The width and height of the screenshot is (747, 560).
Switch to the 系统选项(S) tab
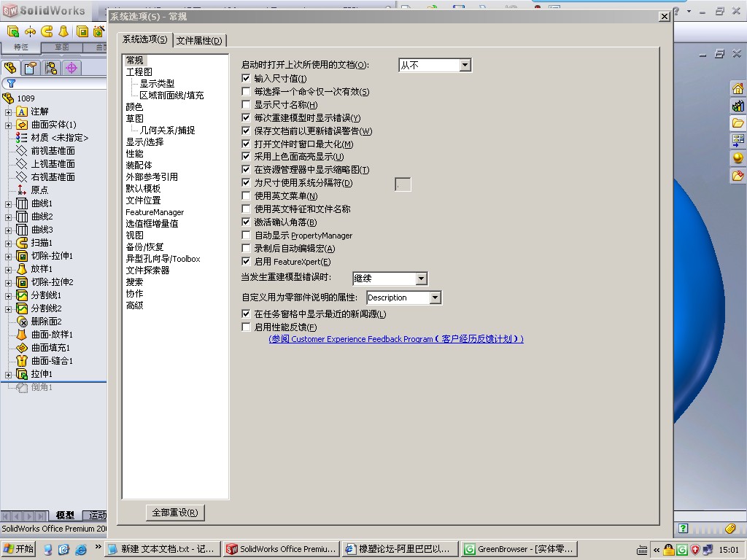[x=145, y=39]
